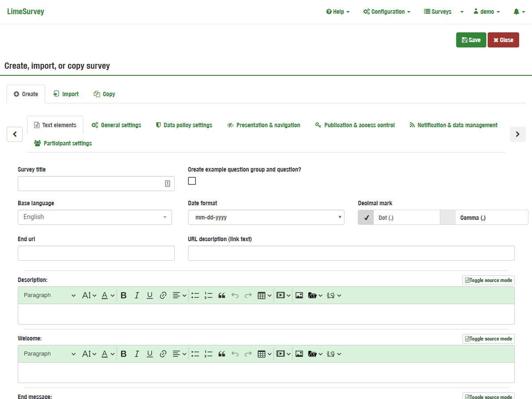Image resolution: width=532 pixels, height=399 pixels.
Task: Insert numbered list in Description editor
Action: [x=208, y=295]
